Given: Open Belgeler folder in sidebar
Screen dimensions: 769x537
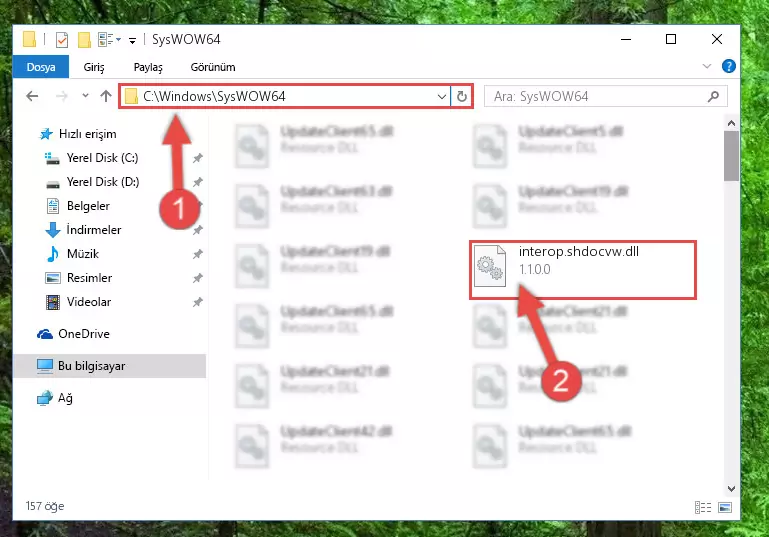Looking at the screenshot, I should [x=88, y=206].
